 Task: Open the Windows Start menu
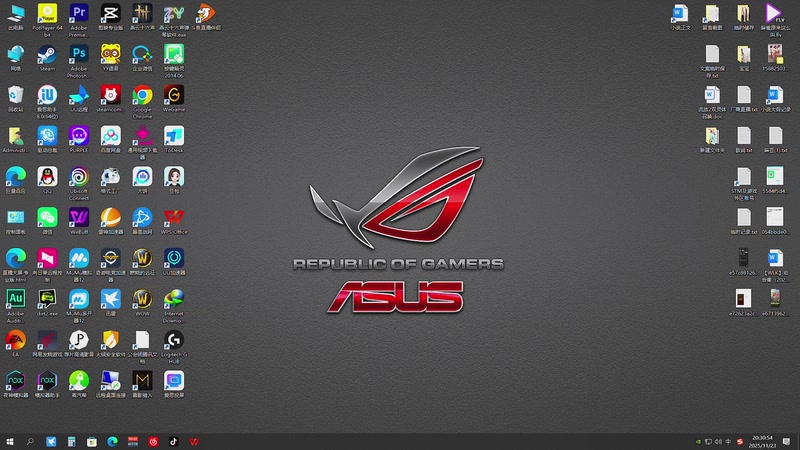9,442
